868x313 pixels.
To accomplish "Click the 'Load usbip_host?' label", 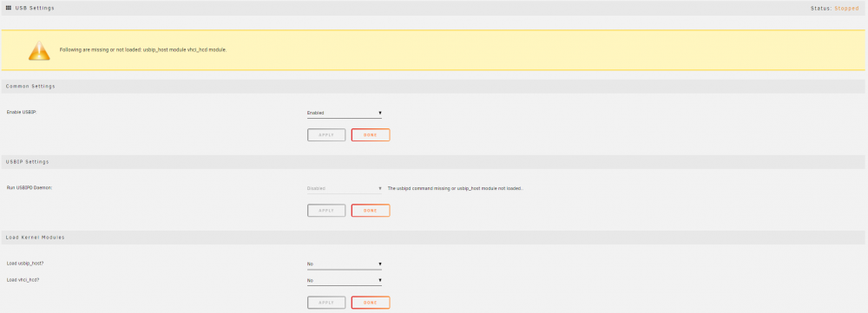I will (25, 264).
